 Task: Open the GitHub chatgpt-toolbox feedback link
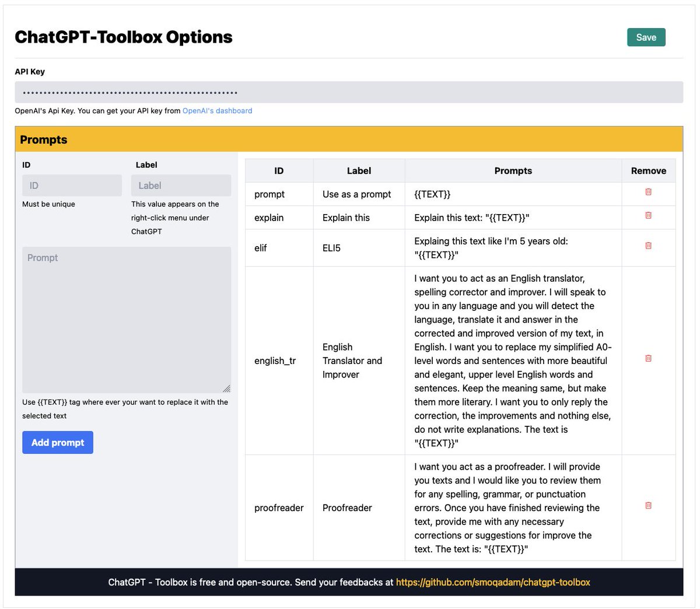493,582
